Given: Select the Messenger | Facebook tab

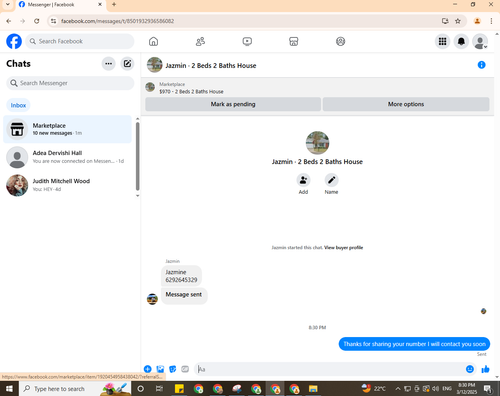Looking at the screenshot, I should pyautogui.click(x=60, y=5).
